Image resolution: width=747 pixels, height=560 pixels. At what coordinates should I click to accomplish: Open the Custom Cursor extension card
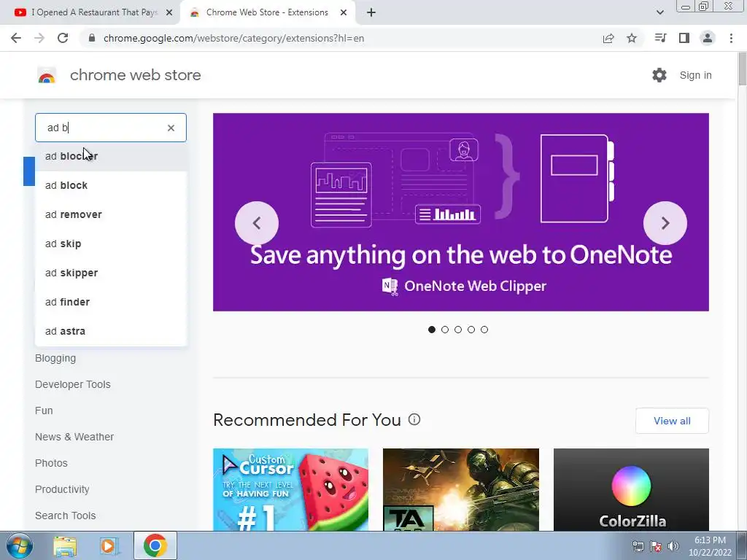click(x=290, y=489)
